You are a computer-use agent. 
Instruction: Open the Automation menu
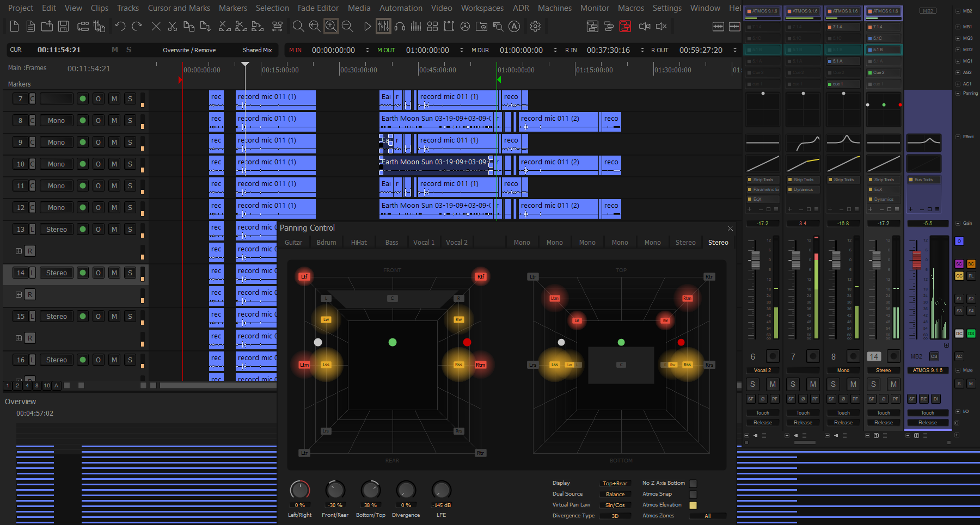(x=401, y=8)
